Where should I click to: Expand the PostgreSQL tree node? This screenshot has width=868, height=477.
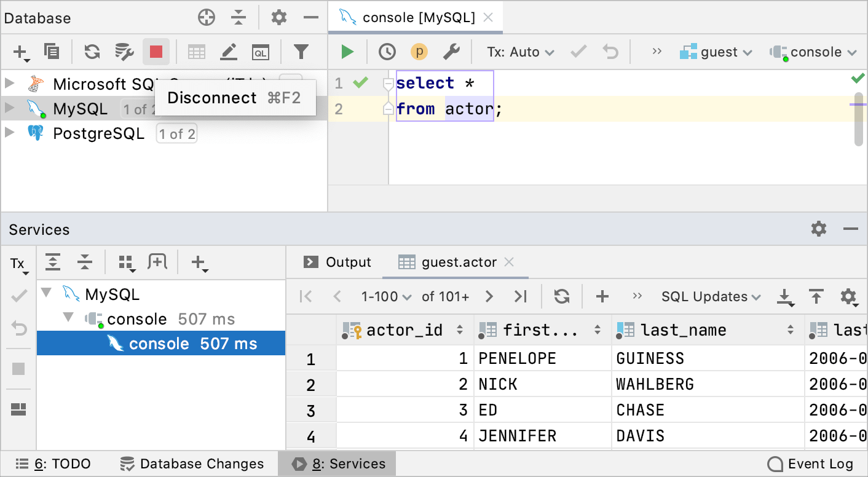[x=10, y=133]
